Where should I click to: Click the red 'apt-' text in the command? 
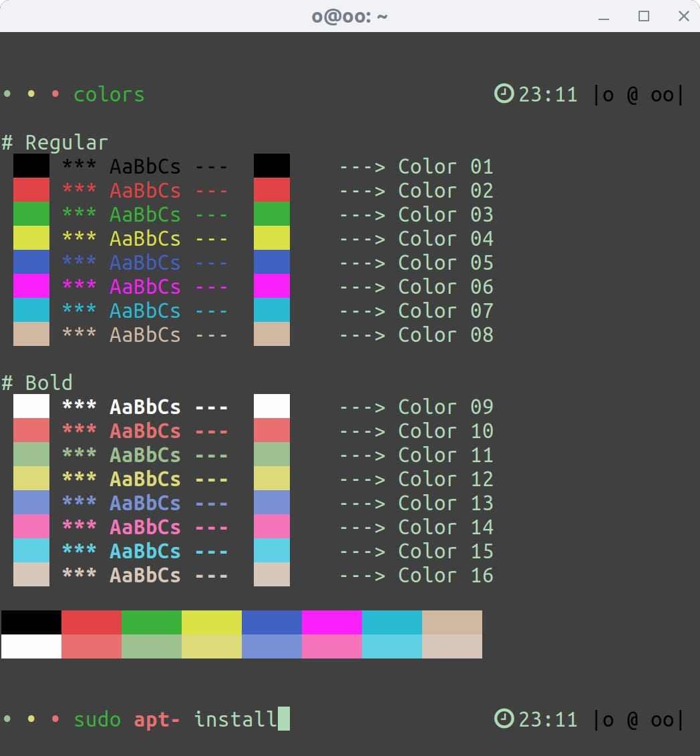[x=157, y=719]
